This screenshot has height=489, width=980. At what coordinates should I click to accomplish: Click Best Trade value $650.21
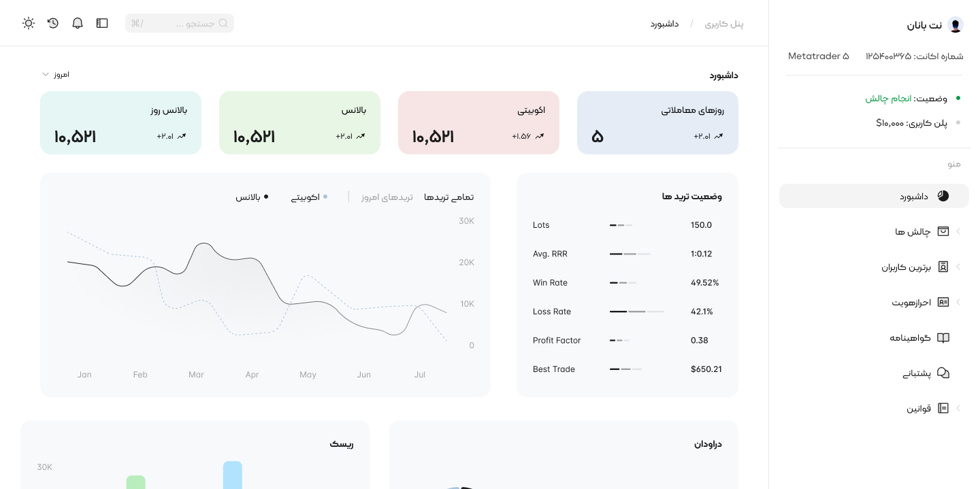706,369
